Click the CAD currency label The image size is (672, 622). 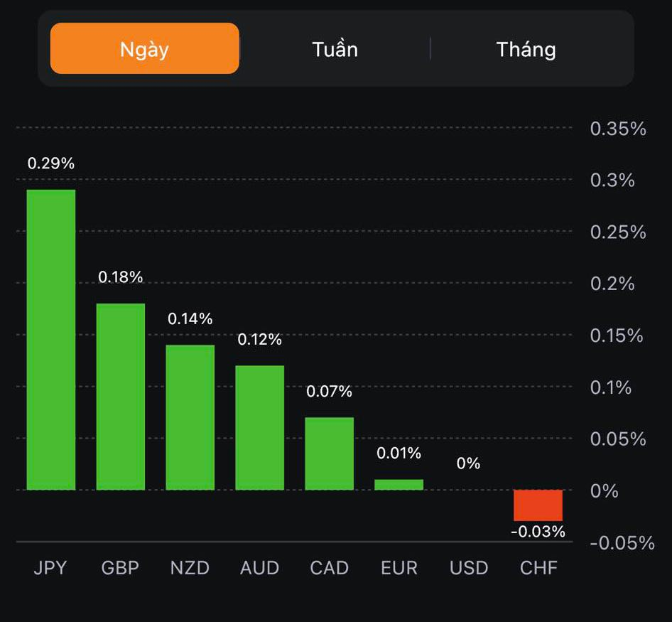329,568
